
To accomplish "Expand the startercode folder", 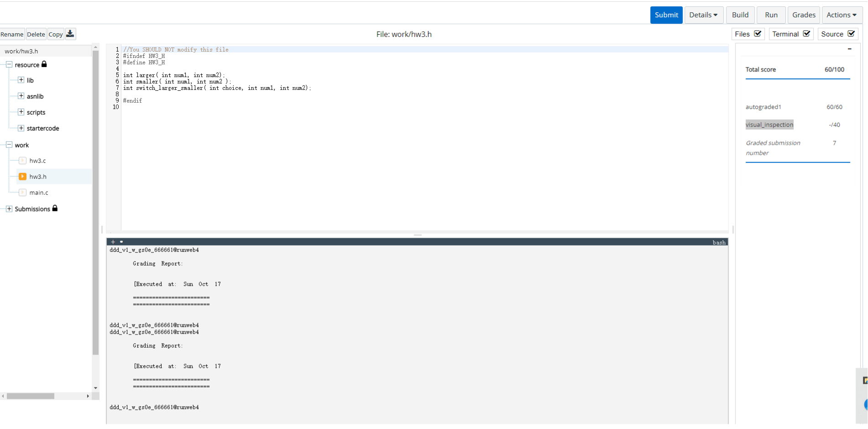I will 21,128.
